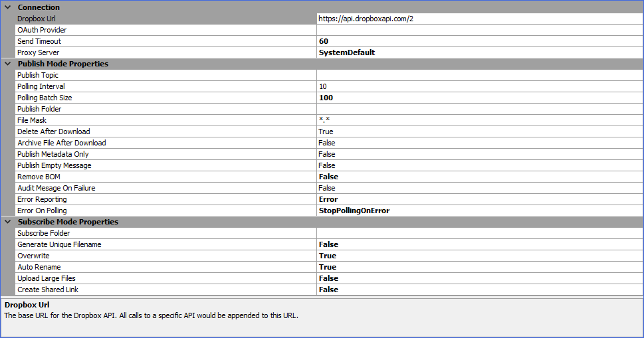Select the Remove BOM property label
Image resolution: width=644 pixels, height=338 pixels.
pos(39,177)
